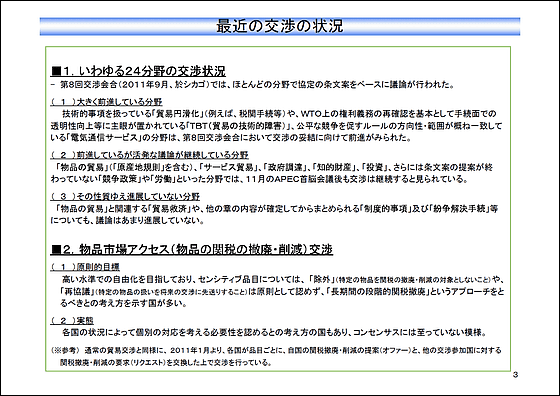The width and height of the screenshot is (560, 396).
Task: Click the slide title 最近の交渉の状況
Action: pyautogui.click(x=280, y=26)
